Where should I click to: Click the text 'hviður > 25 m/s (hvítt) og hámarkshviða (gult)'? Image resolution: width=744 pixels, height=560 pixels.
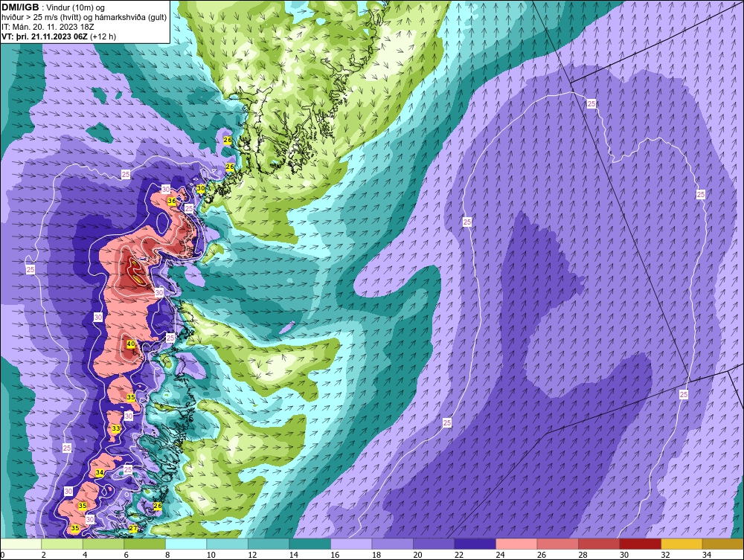coord(84,17)
